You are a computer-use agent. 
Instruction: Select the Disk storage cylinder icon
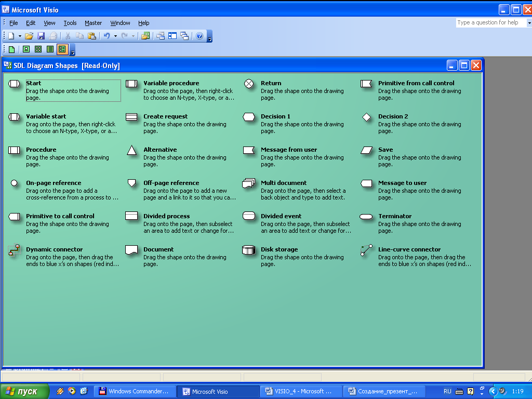[x=249, y=250]
